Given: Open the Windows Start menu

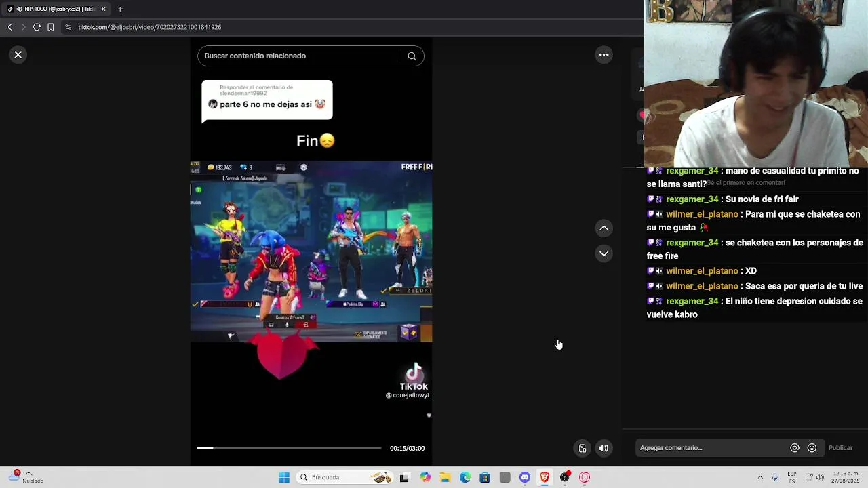Looking at the screenshot, I should (x=284, y=477).
